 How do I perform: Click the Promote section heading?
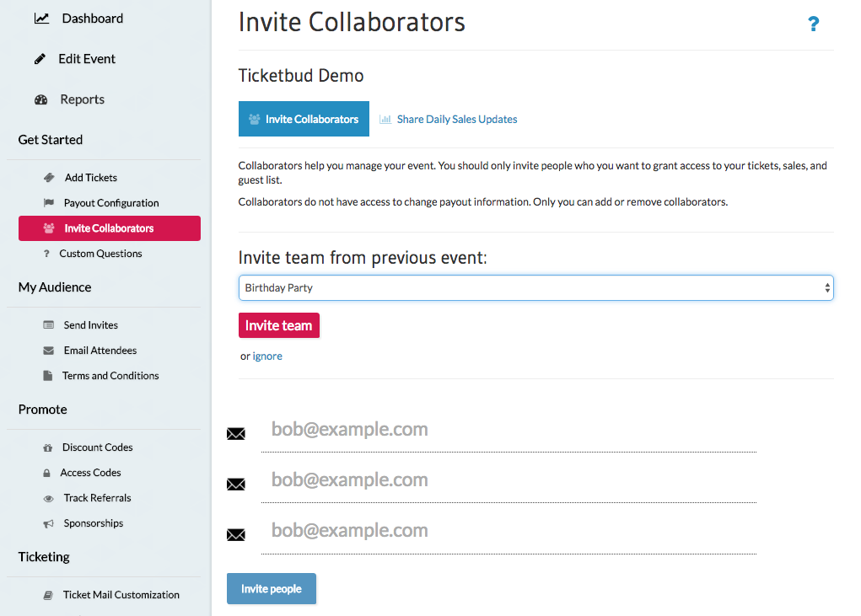pyautogui.click(x=43, y=410)
